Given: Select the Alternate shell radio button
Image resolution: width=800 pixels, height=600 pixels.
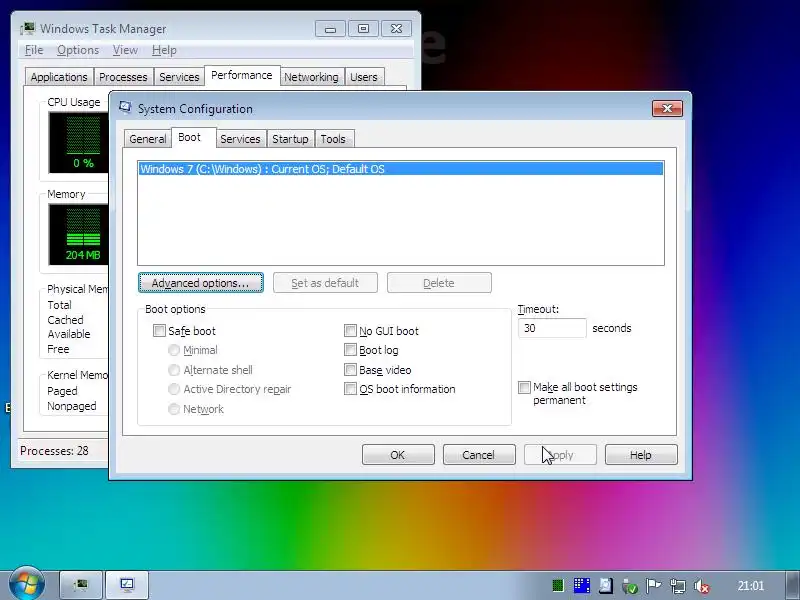Looking at the screenshot, I should (174, 369).
